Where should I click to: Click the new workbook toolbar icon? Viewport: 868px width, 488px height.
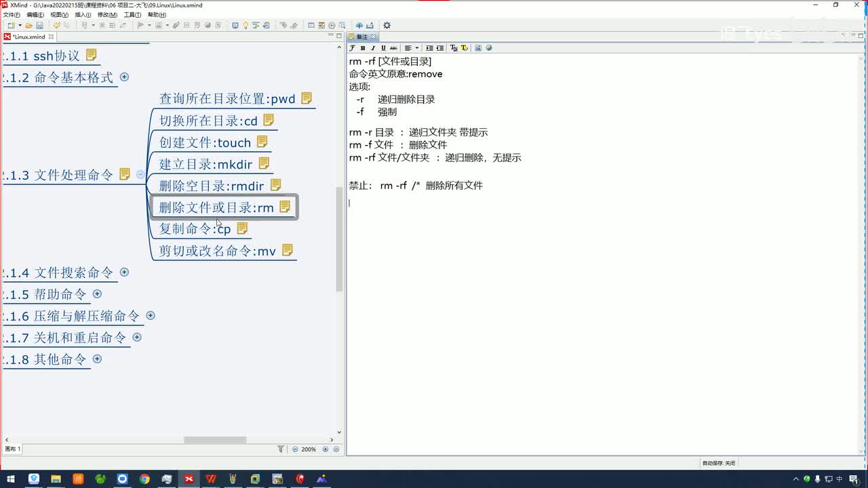[x=11, y=26]
